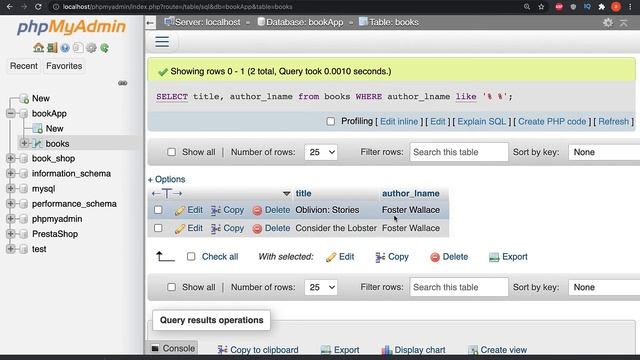This screenshot has height=360, width=640.
Task: Click lower Search this table field
Action: (x=459, y=287)
